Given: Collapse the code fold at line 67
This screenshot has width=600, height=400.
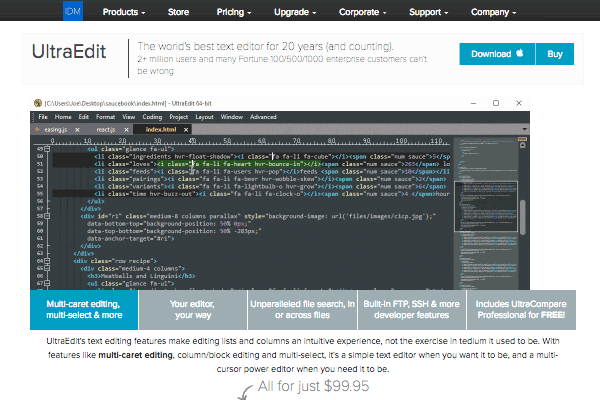Looking at the screenshot, I should (47, 283).
